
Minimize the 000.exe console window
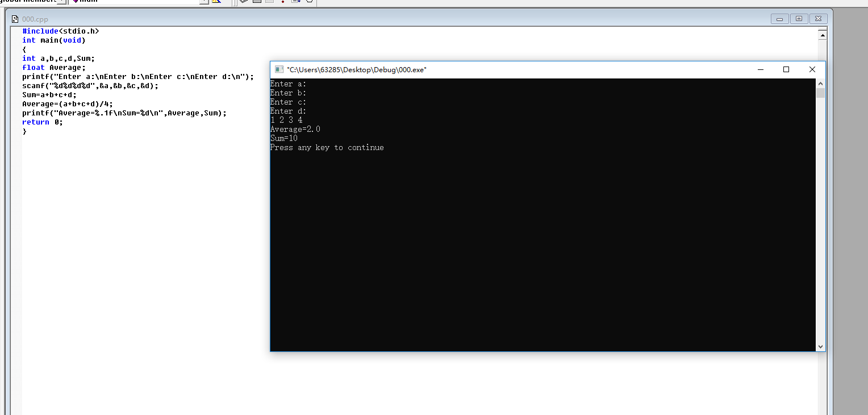click(x=761, y=69)
